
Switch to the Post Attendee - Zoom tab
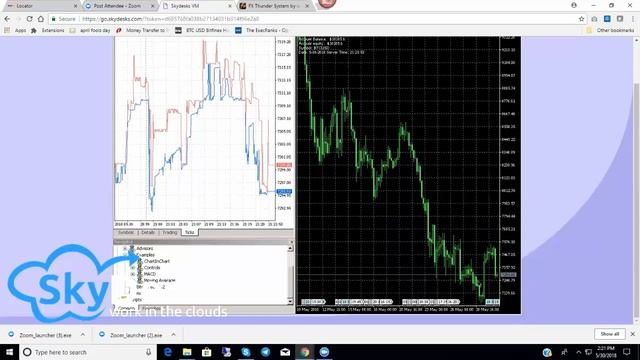(x=117, y=6)
